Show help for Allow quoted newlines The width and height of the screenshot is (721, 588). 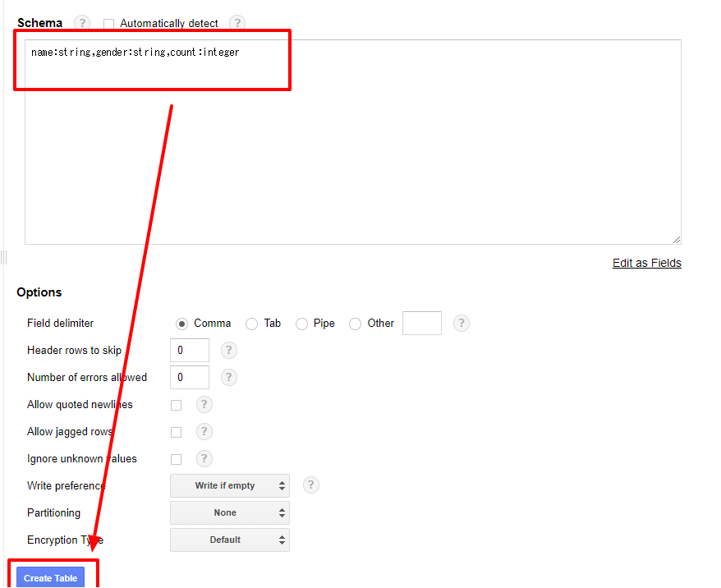pos(204,404)
